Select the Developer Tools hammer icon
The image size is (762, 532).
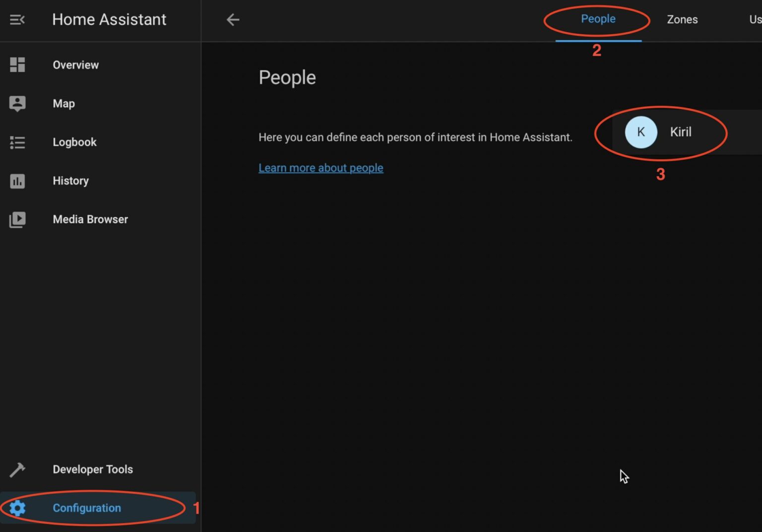click(x=17, y=469)
